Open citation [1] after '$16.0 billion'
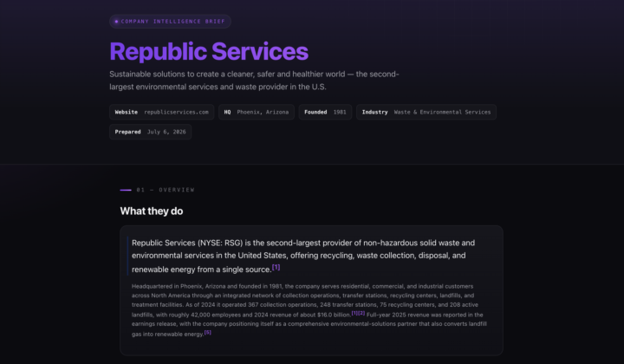Image resolution: width=624 pixels, height=364 pixels. (354, 313)
